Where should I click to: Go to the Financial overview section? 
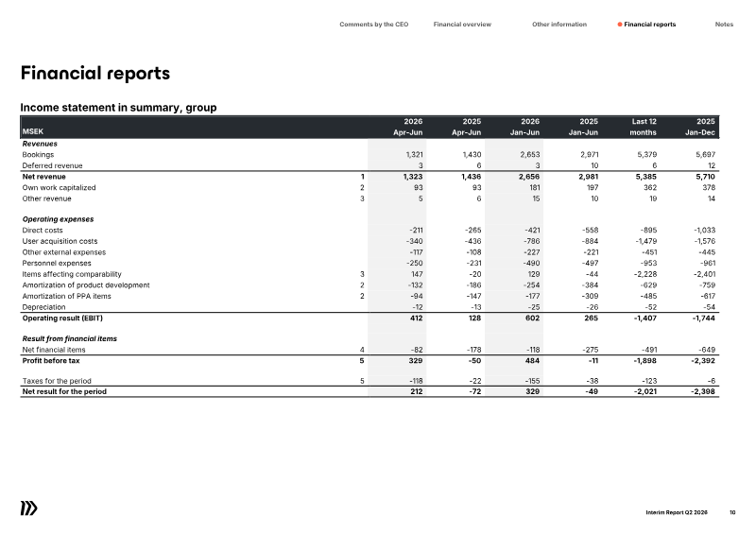462,25
